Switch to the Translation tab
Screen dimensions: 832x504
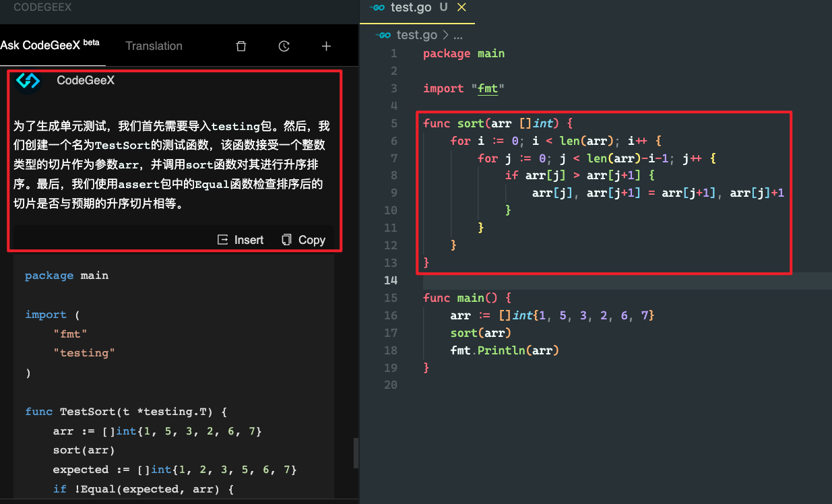(154, 46)
